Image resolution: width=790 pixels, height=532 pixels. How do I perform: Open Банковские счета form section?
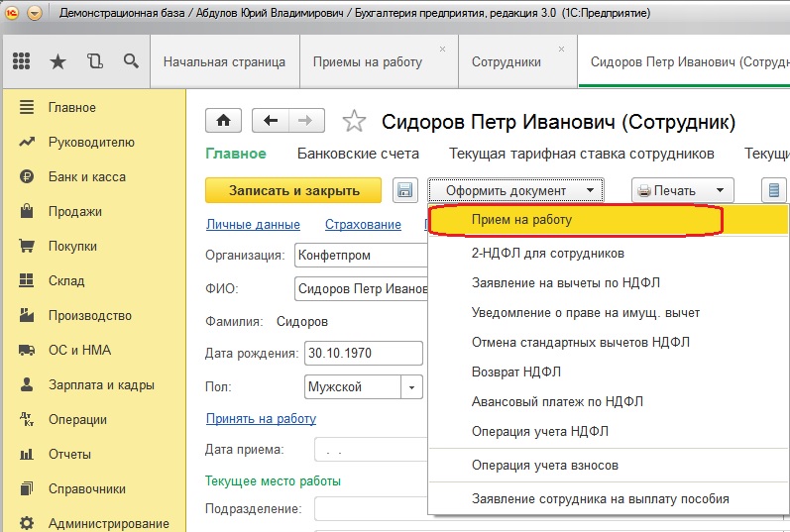(x=358, y=154)
